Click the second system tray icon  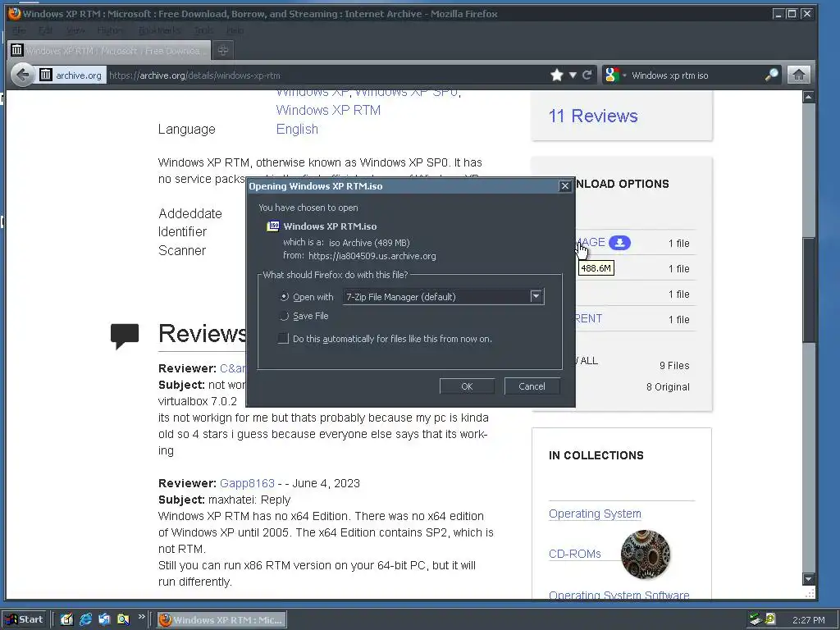[770, 619]
